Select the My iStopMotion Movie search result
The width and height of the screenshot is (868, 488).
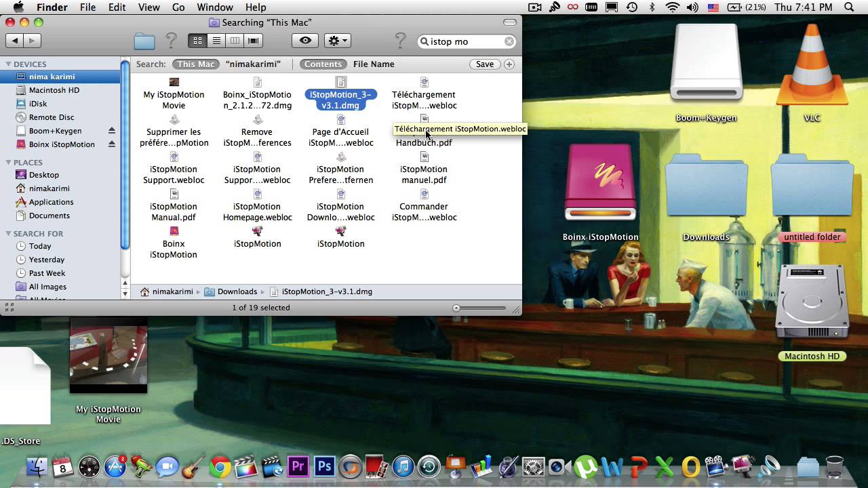(x=174, y=95)
